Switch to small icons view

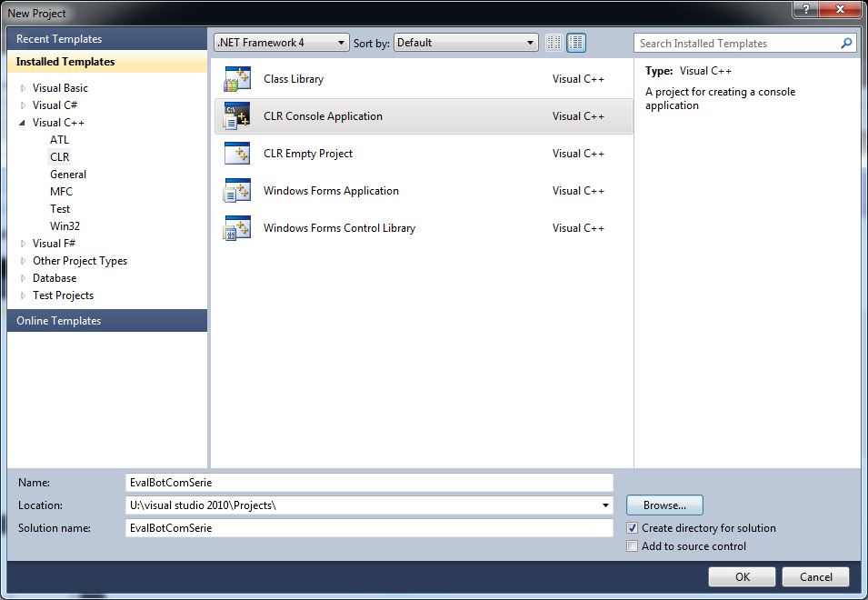point(554,43)
